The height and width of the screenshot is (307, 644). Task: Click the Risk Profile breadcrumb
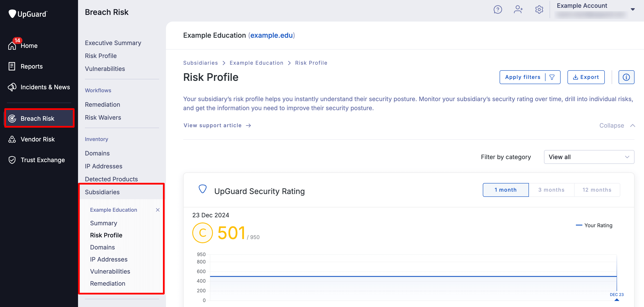point(311,63)
